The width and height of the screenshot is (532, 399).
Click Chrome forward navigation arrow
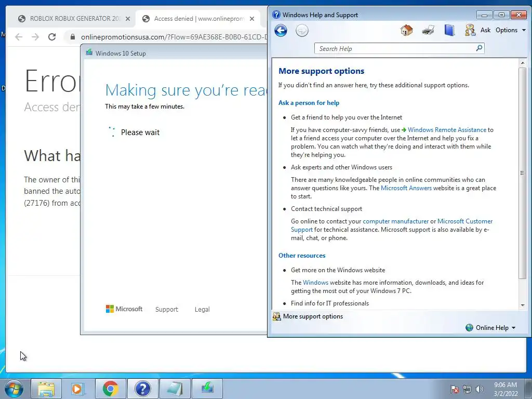pos(35,37)
